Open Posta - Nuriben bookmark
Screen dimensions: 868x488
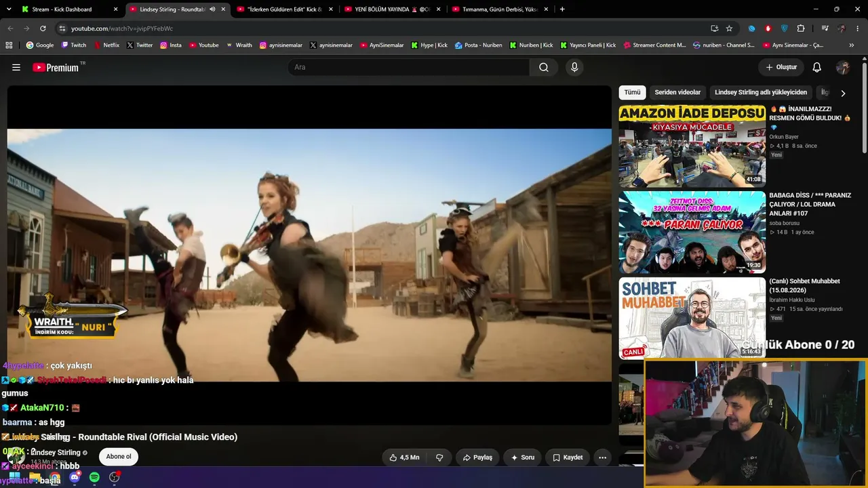pos(479,45)
